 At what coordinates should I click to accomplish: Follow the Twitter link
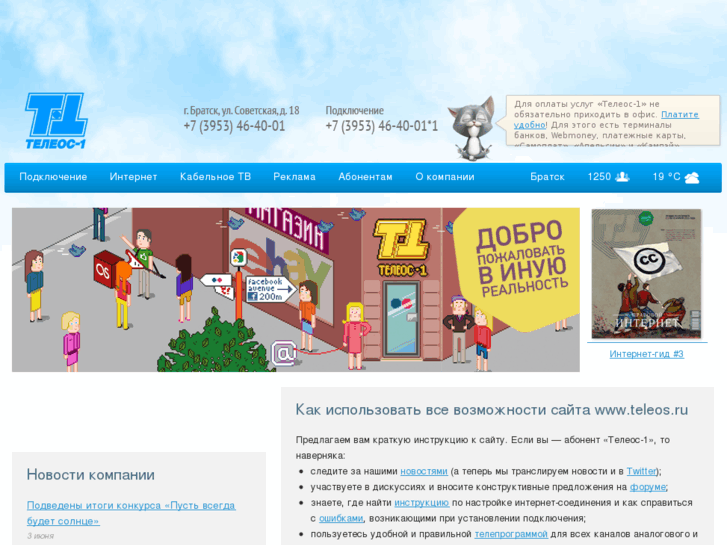tap(641, 471)
